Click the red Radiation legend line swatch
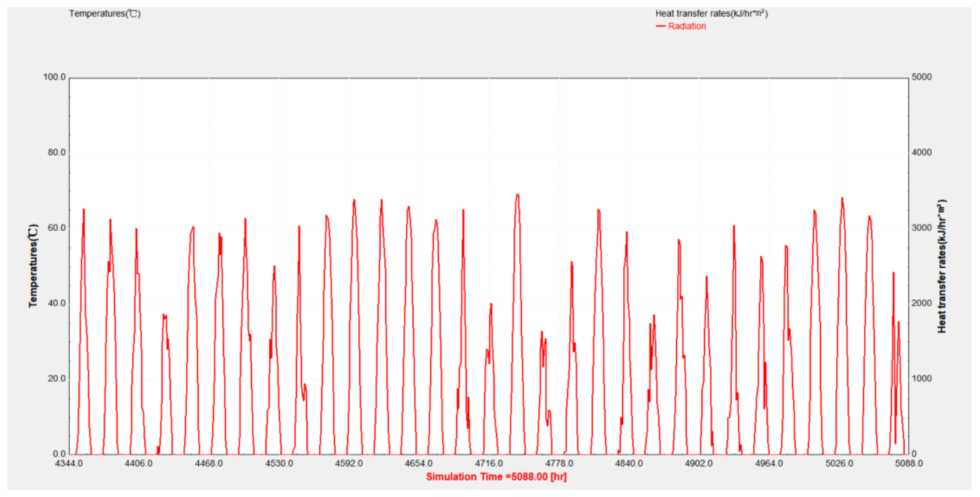The image size is (980, 497). coord(661,26)
